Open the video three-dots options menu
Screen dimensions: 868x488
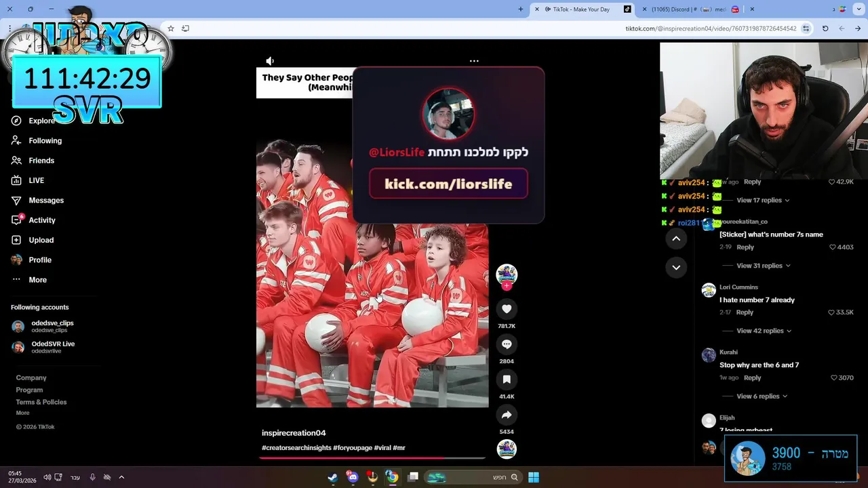(x=474, y=61)
